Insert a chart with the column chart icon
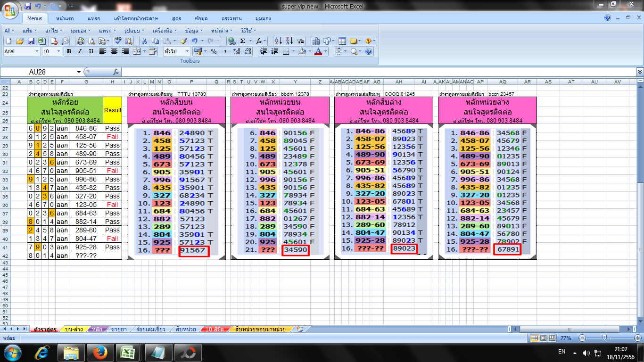644x362 pixels. 316,41
